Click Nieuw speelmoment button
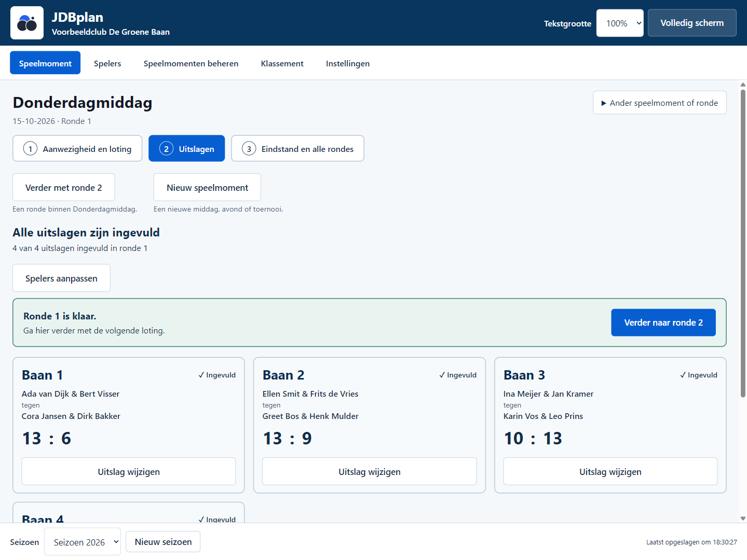The image size is (747, 560). tap(207, 187)
